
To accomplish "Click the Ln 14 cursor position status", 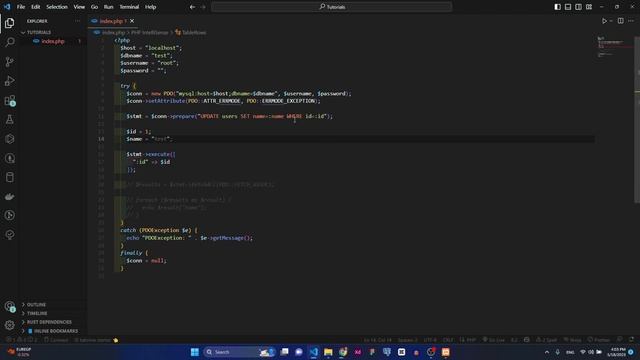I will point(378,340).
